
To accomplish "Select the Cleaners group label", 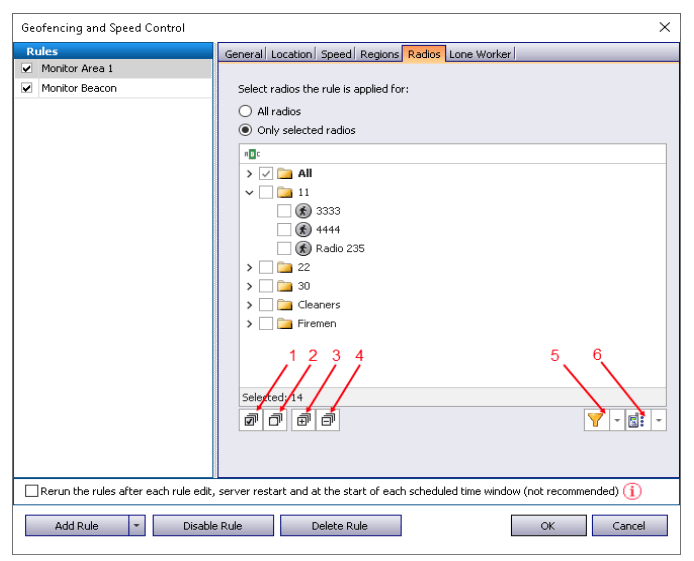I will tap(319, 304).
